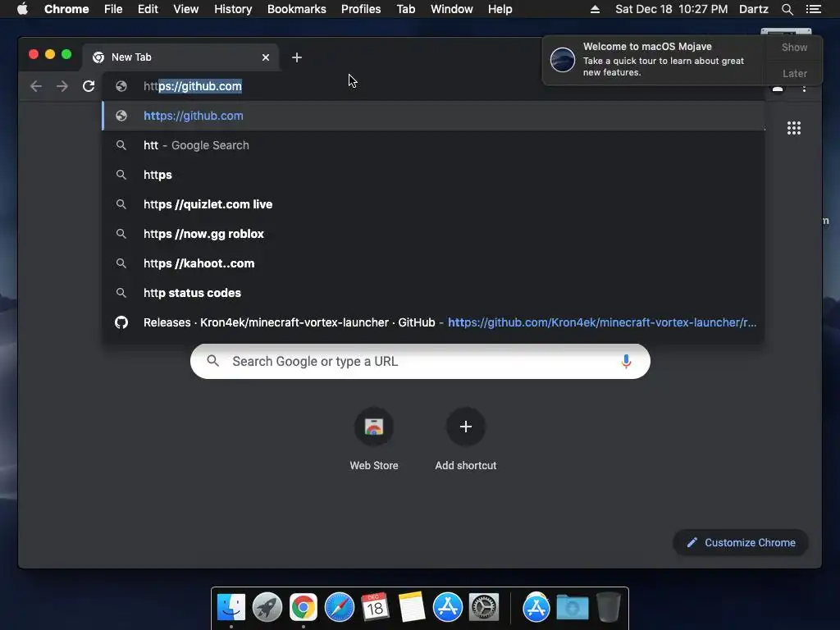Open the View menu

point(186,9)
